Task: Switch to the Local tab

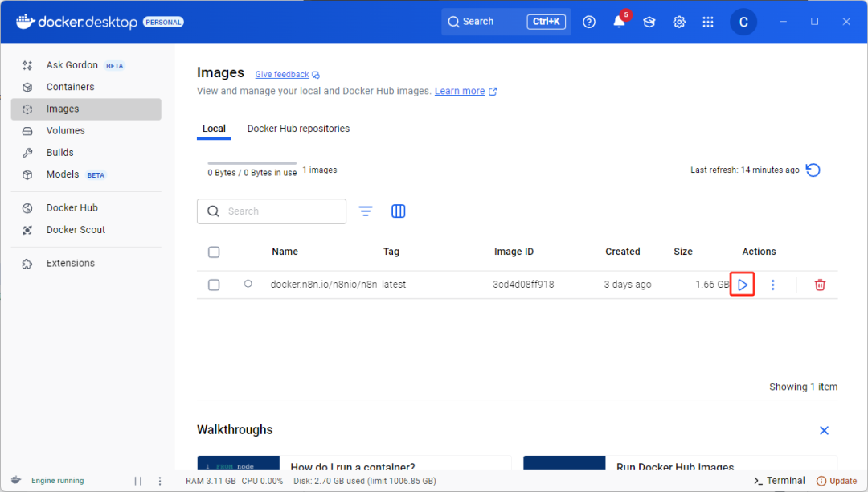Action: (214, 129)
